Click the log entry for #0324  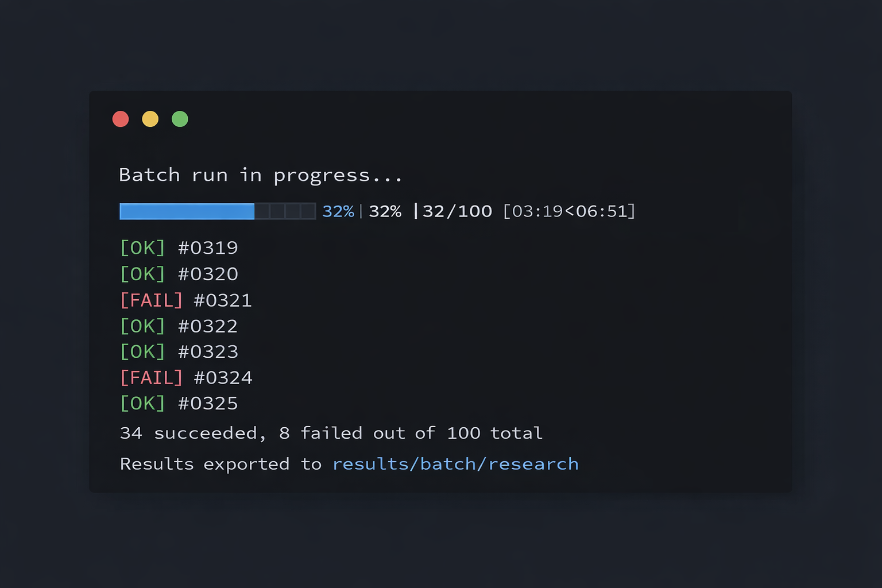(x=186, y=377)
